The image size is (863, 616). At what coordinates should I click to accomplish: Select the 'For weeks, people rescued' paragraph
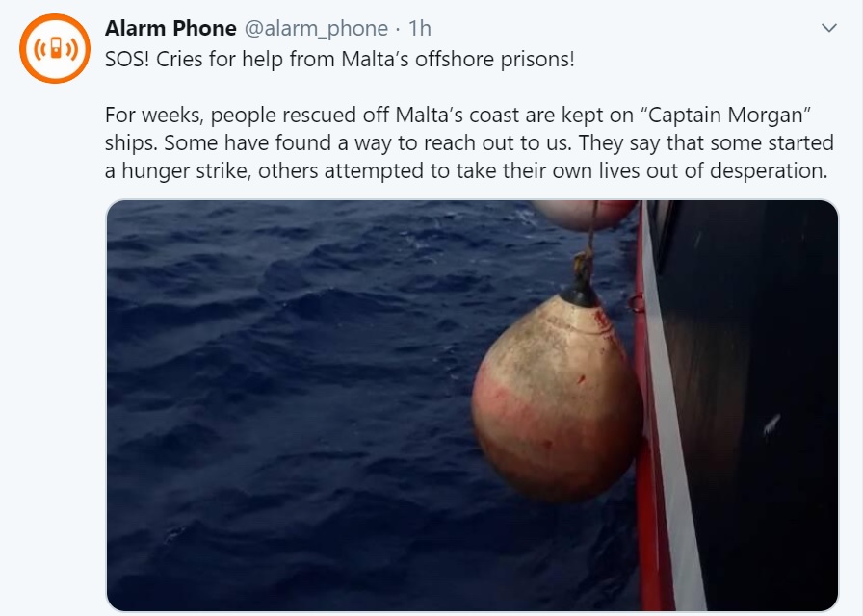pos(469,143)
